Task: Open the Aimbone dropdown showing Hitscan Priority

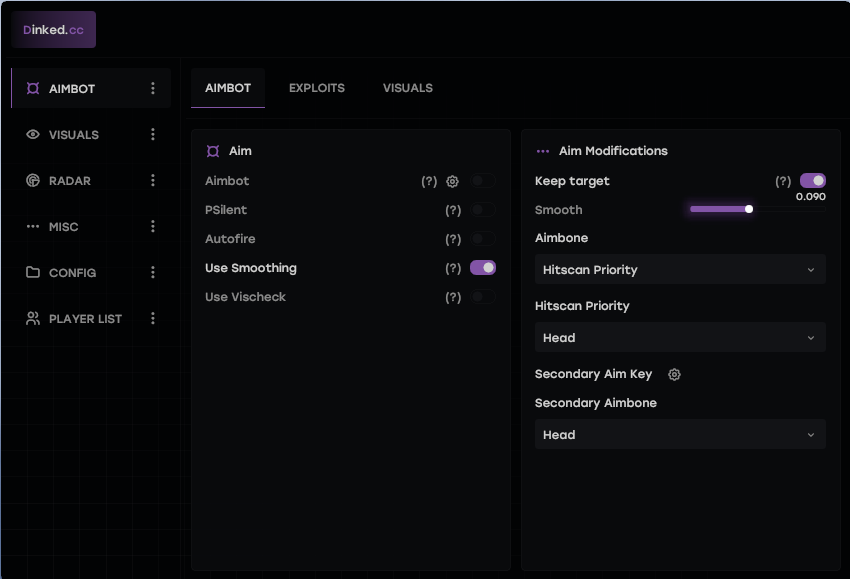Action: click(x=680, y=269)
